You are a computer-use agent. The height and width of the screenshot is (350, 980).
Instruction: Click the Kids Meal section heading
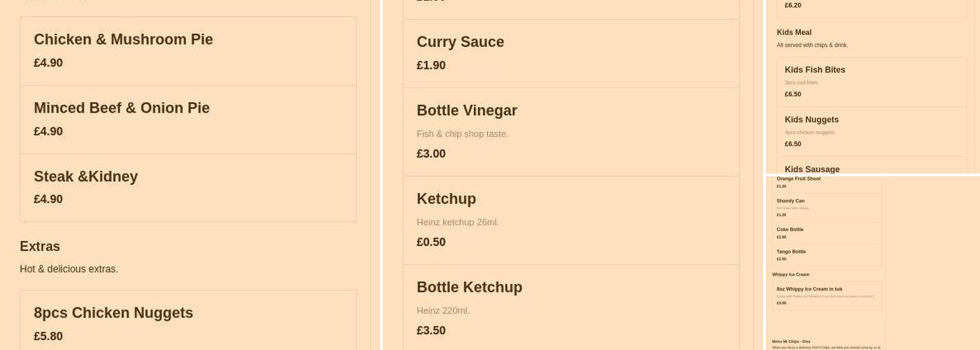point(794,32)
